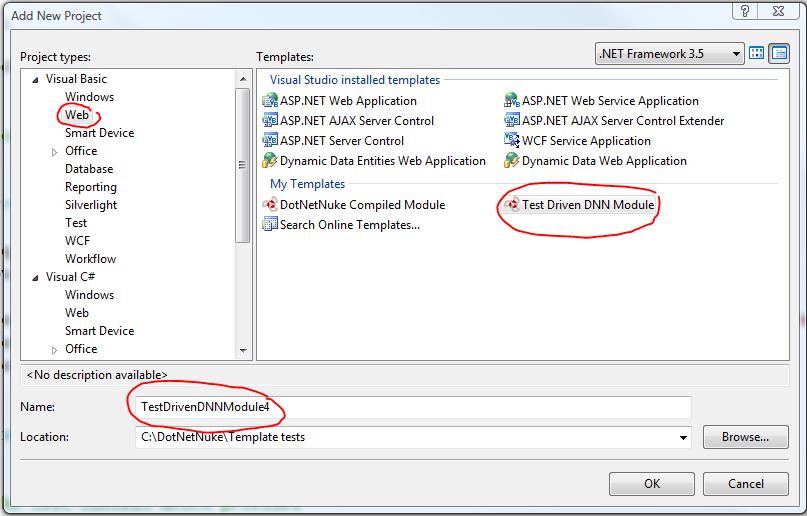Select Windows under Visual Basic
807x516 pixels.
[89, 97]
